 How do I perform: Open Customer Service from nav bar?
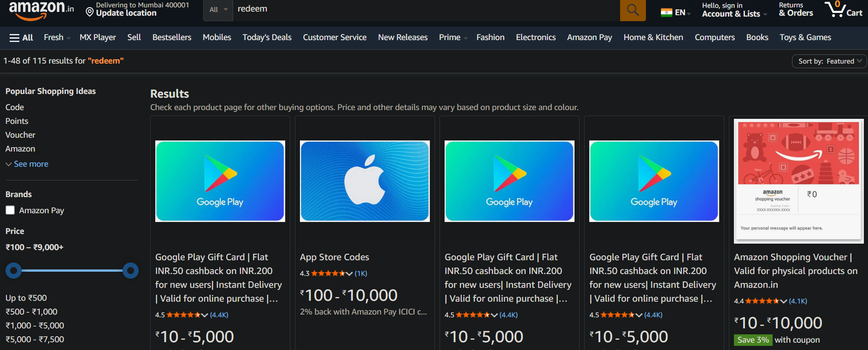pyautogui.click(x=334, y=38)
